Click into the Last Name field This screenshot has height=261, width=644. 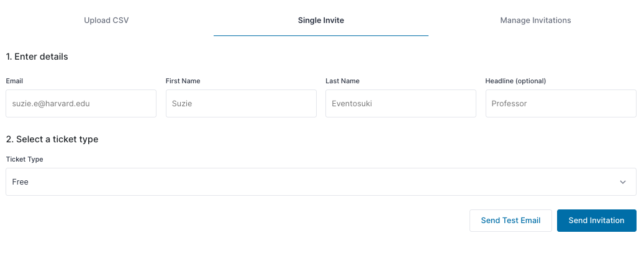(401, 104)
